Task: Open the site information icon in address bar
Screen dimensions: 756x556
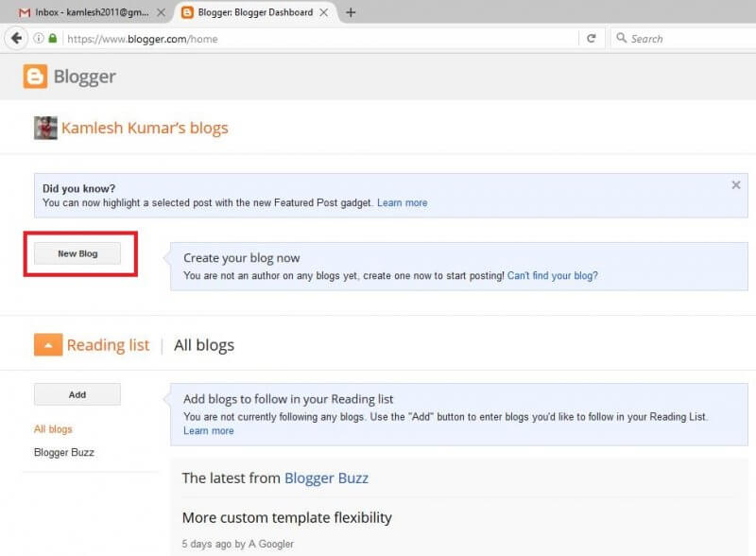Action: click(x=39, y=38)
